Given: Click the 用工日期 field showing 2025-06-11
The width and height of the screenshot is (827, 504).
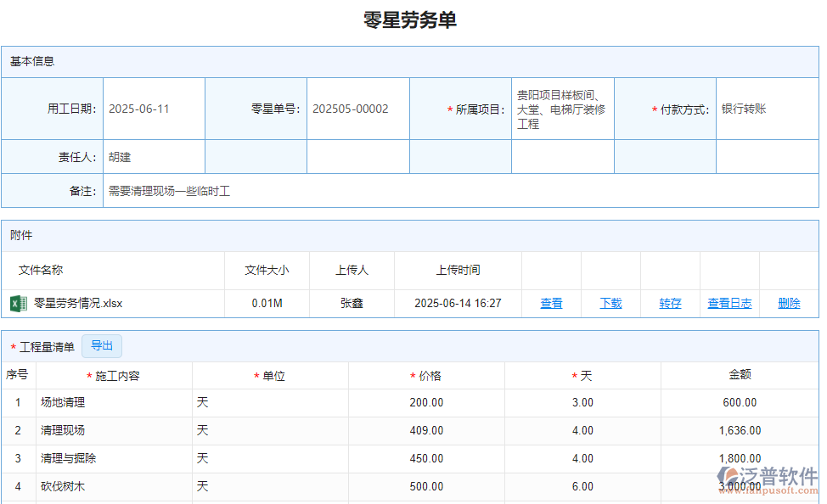Looking at the screenshot, I should (153, 109).
